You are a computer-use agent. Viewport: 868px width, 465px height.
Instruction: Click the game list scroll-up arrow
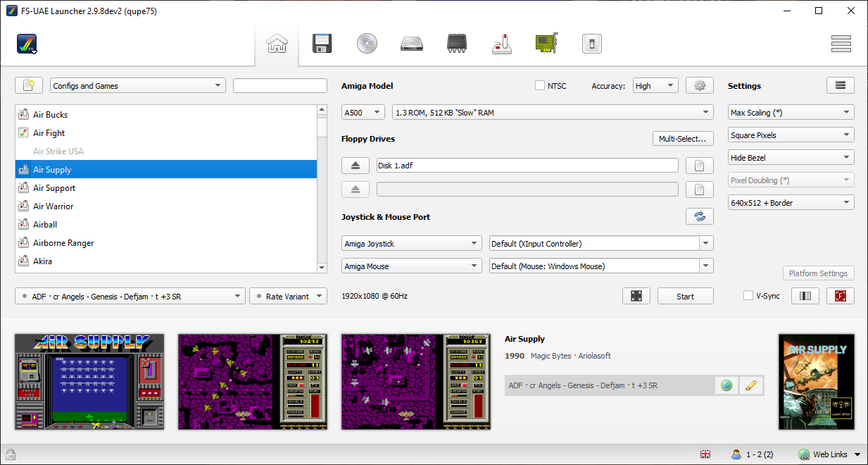(322, 111)
